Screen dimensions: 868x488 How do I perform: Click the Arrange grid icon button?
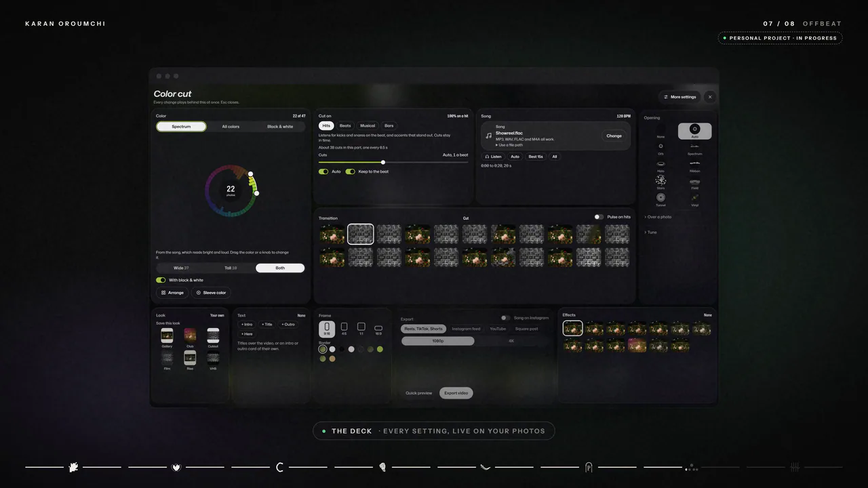pos(172,293)
